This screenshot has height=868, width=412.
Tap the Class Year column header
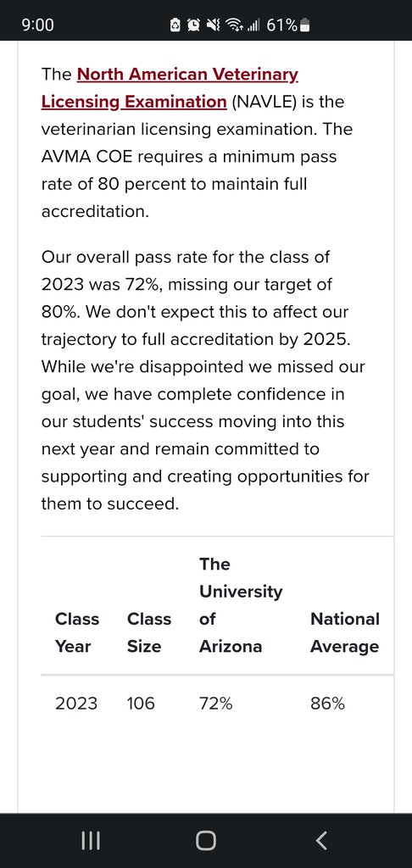77,632
